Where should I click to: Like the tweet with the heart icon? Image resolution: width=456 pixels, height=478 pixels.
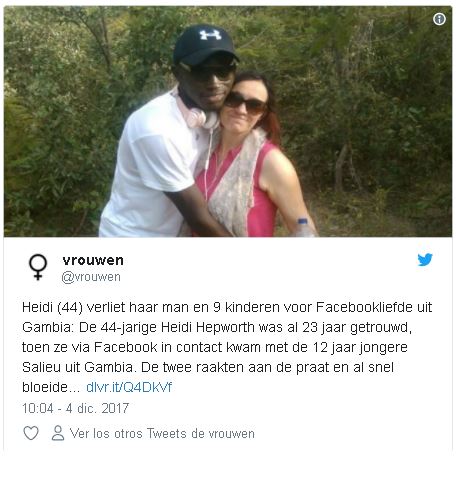(x=31, y=433)
